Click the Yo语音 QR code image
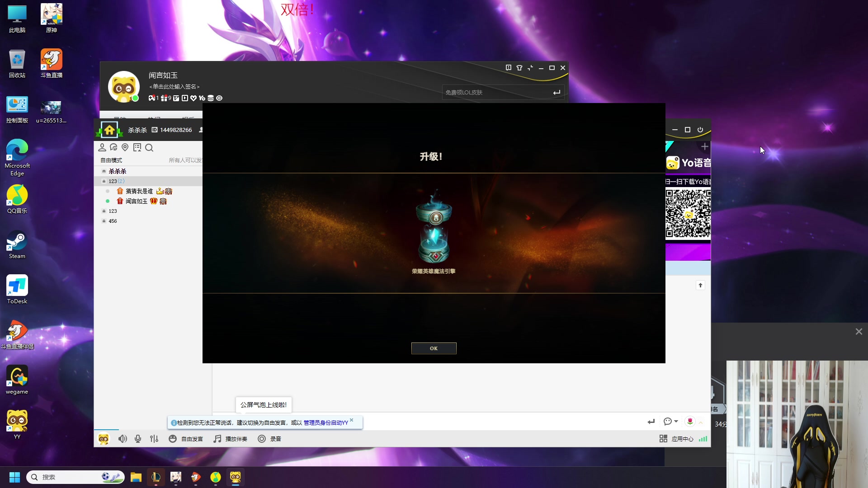This screenshot has height=488, width=868. click(688, 214)
